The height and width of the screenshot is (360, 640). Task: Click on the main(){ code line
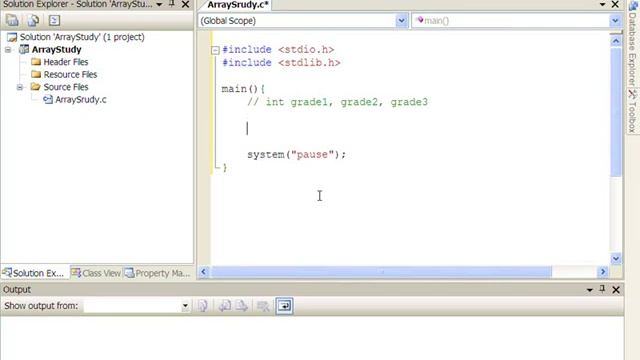243,89
